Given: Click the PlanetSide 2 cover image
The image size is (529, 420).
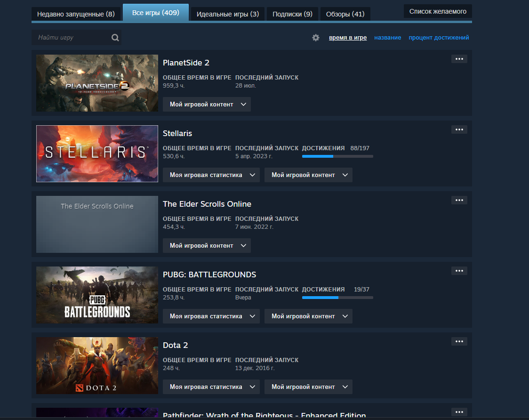Looking at the screenshot, I should (97, 83).
